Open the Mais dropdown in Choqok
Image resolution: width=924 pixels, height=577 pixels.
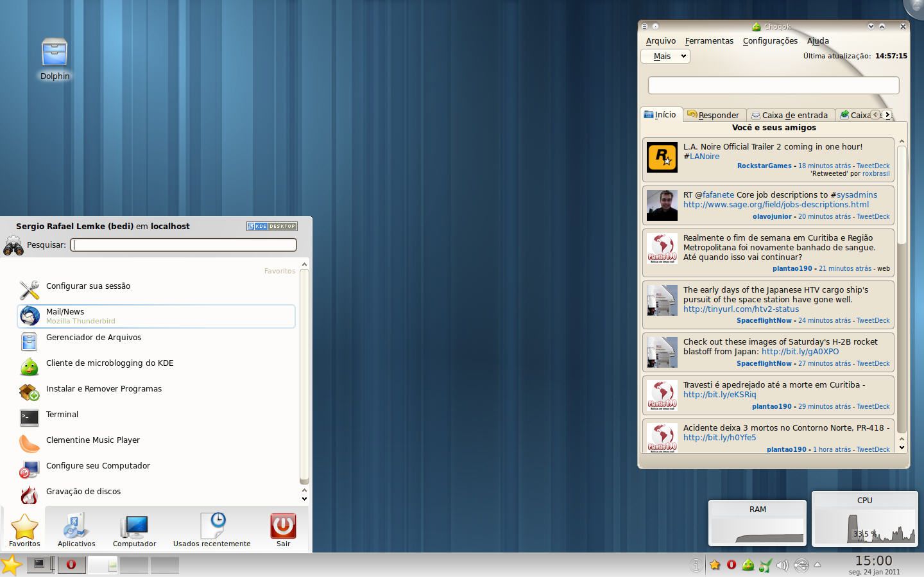point(665,56)
